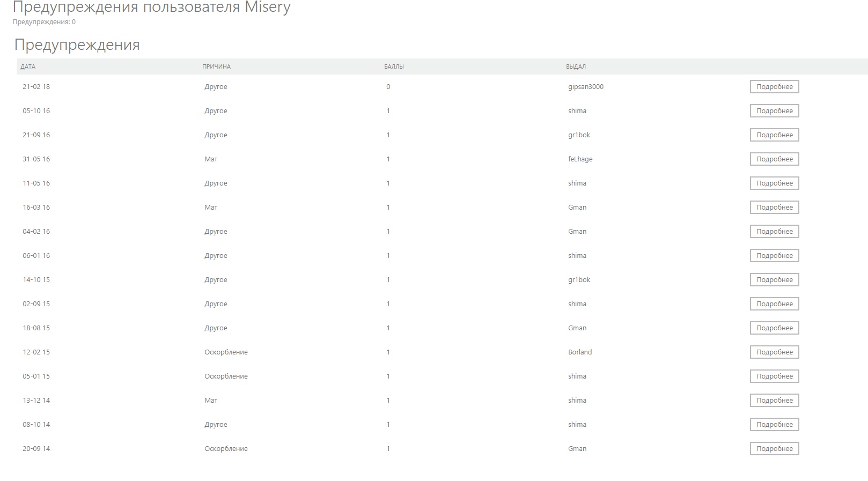Select issuer feLhage in the table
Viewport: 868px width, 481px height.
coord(580,159)
